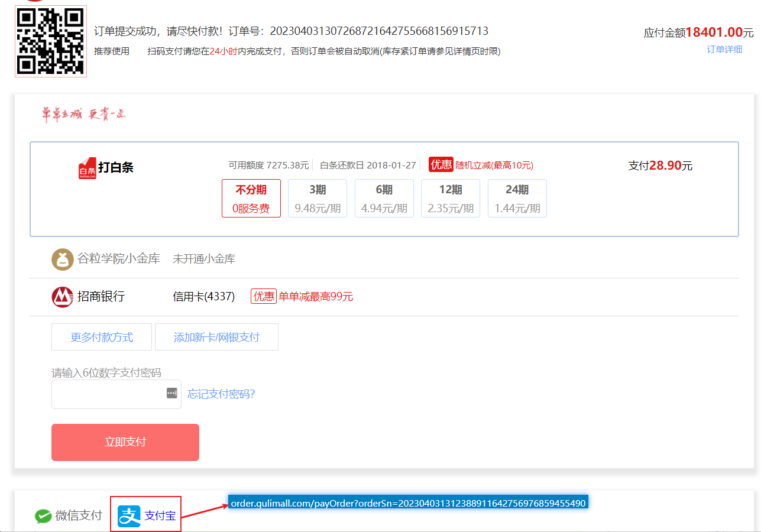
Task: Click the China Merchants Bank logo
Action: coord(62,297)
